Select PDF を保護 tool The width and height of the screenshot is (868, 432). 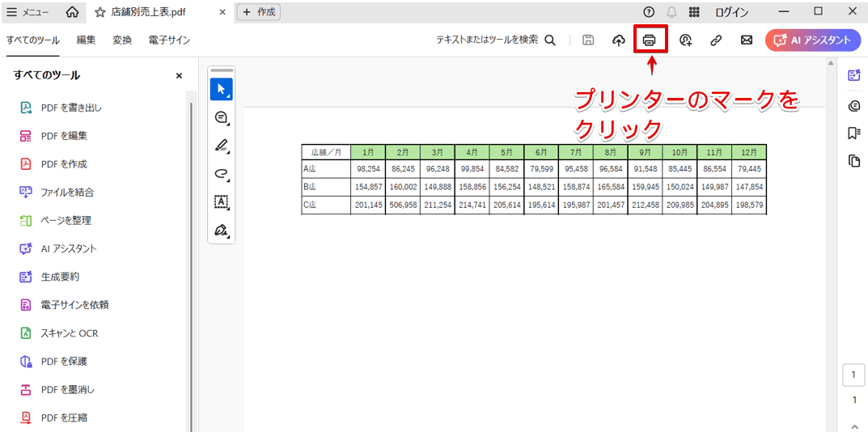[x=53, y=362]
